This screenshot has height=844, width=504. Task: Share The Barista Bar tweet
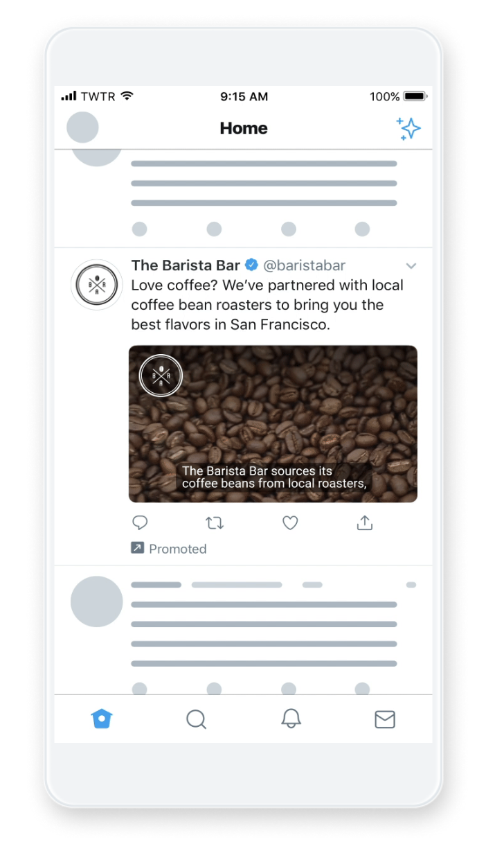[365, 523]
